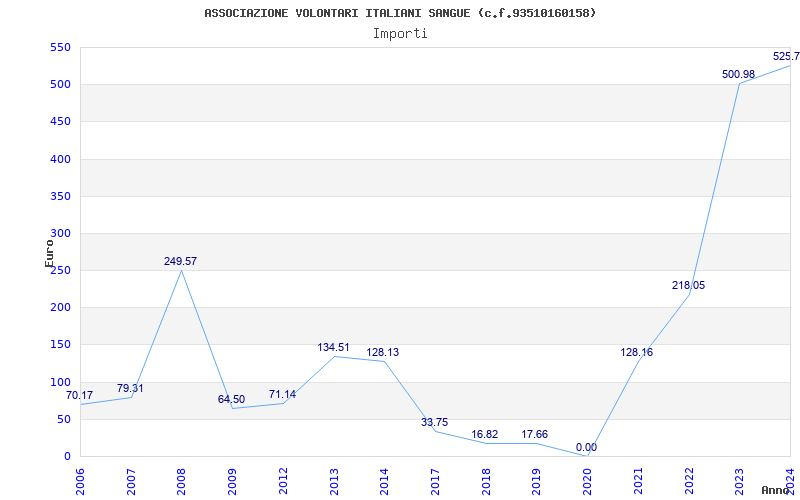Image resolution: width=800 pixels, height=500 pixels.
Task: Click the Importi subtitle
Action: 400,34
